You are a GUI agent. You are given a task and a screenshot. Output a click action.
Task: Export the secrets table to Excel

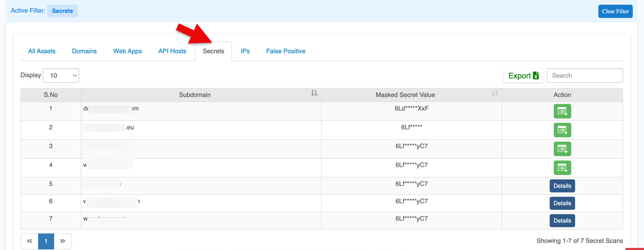[523, 76]
